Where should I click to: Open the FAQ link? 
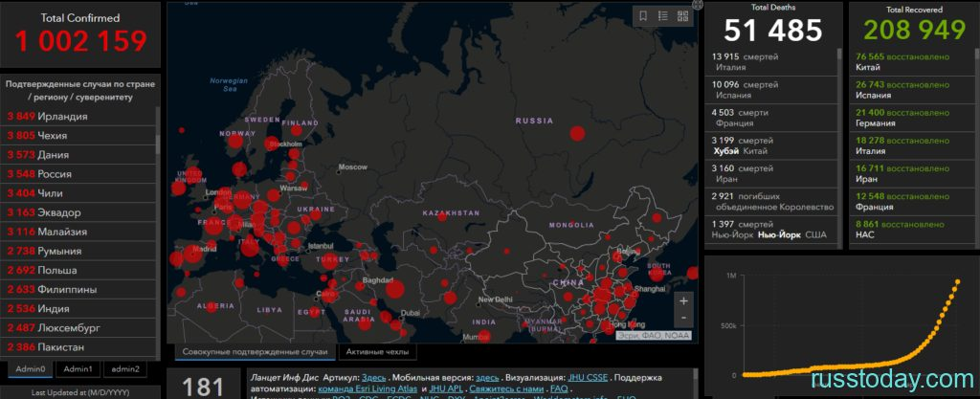[x=559, y=388]
